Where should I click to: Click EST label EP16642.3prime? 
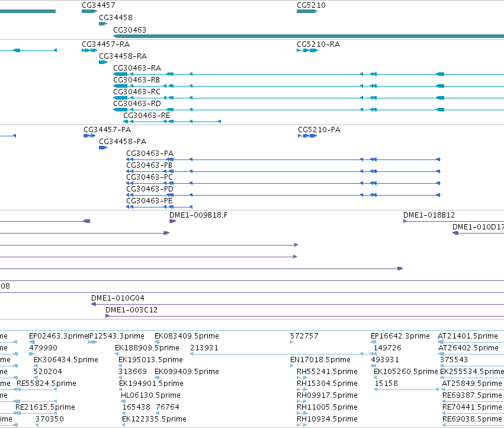(400, 336)
